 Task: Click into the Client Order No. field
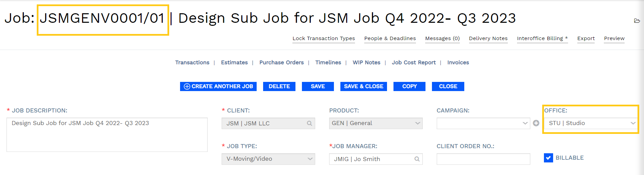(483, 159)
